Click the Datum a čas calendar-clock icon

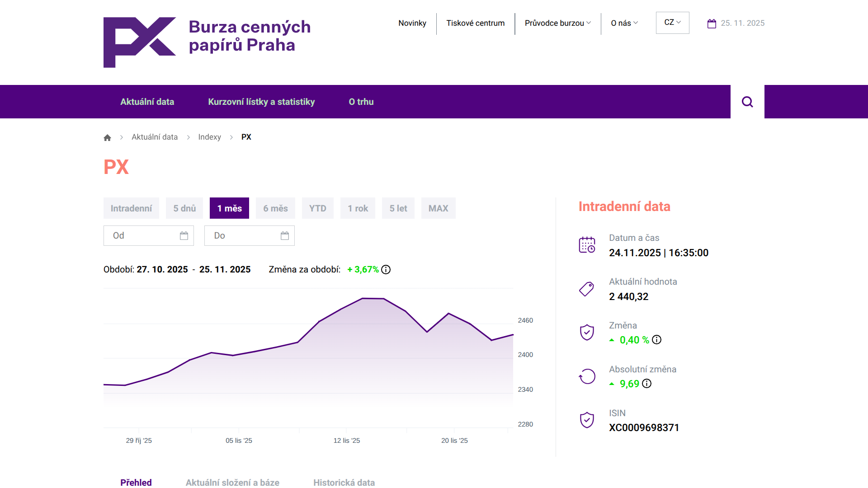tap(587, 245)
